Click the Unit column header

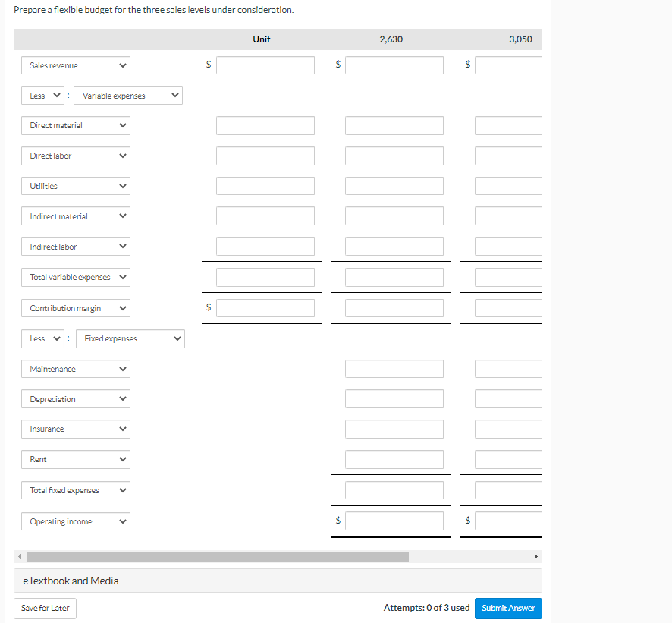point(262,39)
